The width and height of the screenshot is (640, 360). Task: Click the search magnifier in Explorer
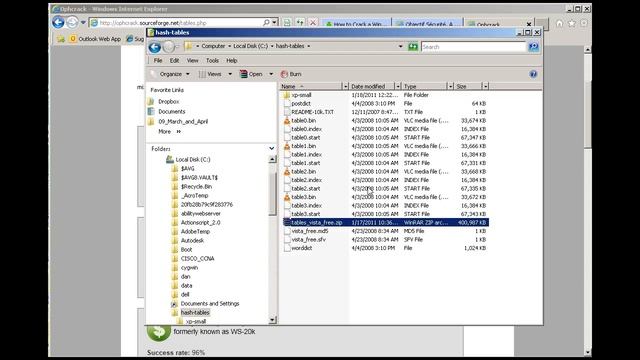[x=533, y=47]
